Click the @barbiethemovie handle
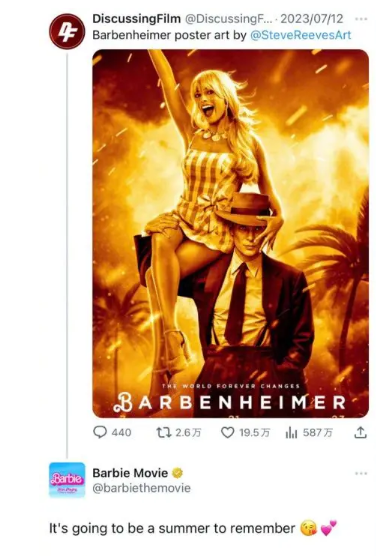This screenshot has width=376, height=556. tap(142, 488)
